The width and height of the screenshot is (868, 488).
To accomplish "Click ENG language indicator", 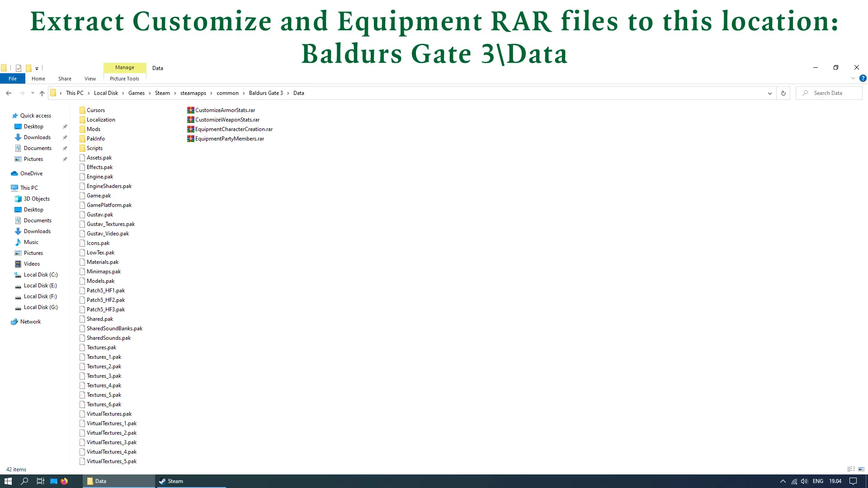I will 818,481.
